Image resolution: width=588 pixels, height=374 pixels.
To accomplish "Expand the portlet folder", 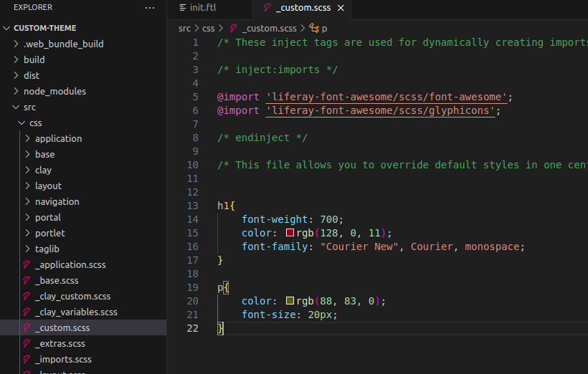I will 27,233.
